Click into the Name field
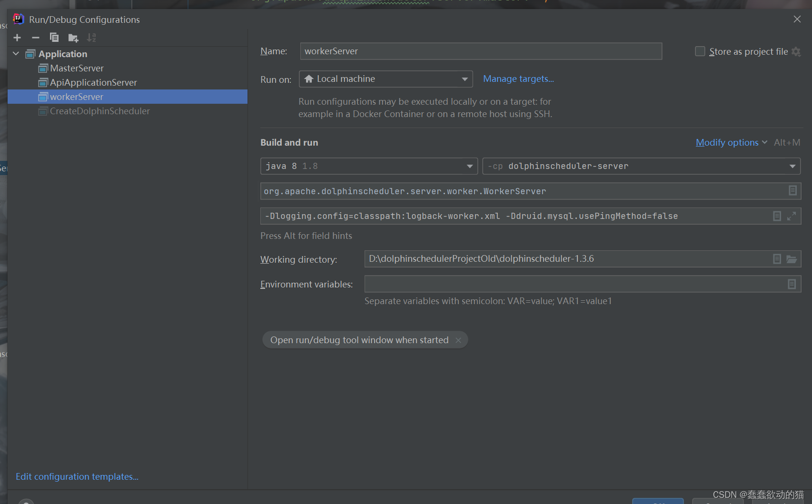The image size is (812, 504). (481, 51)
